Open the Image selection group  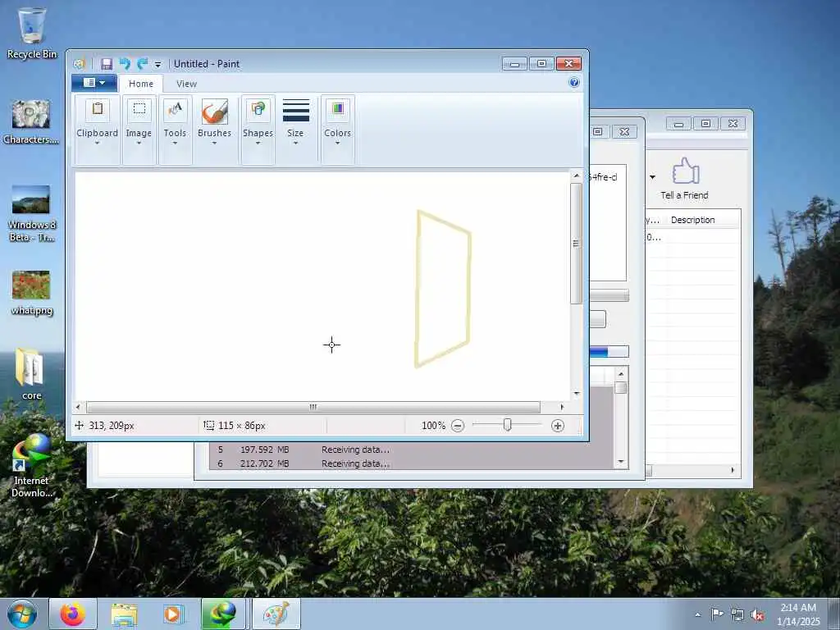(x=139, y=130)
